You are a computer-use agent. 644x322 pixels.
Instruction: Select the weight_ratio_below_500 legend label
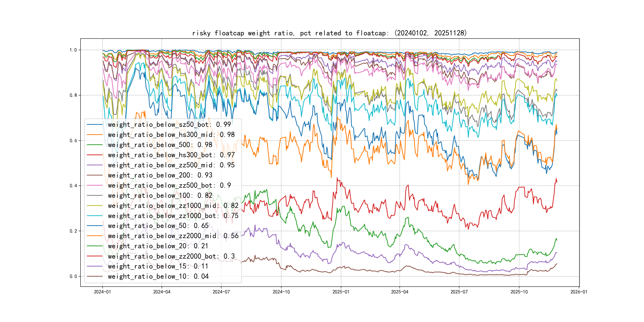click(160, 145)
